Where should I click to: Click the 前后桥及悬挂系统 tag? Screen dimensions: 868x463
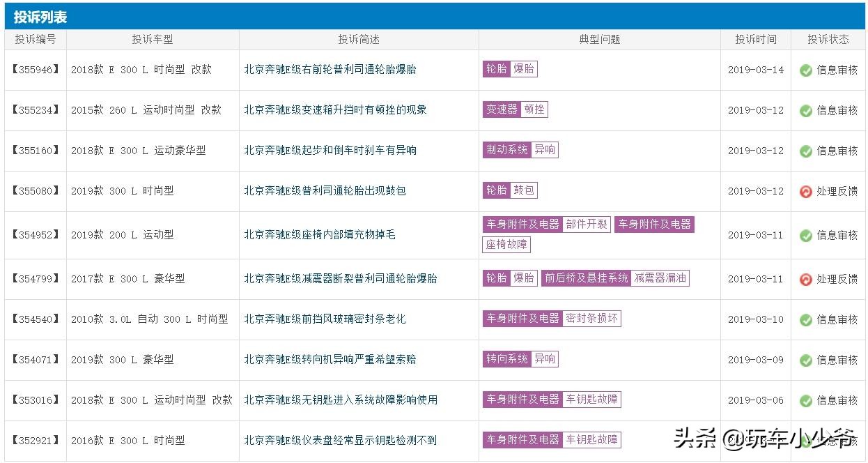coord(586,278)
